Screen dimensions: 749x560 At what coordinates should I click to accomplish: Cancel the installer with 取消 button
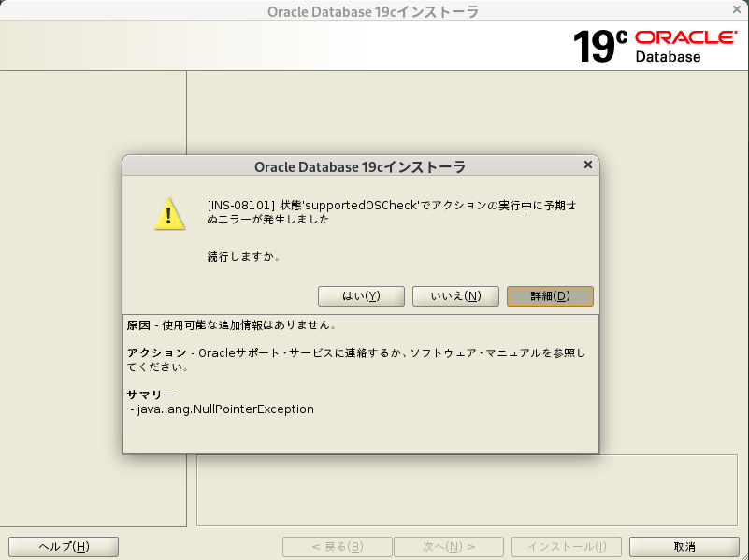tap(684, 546)
